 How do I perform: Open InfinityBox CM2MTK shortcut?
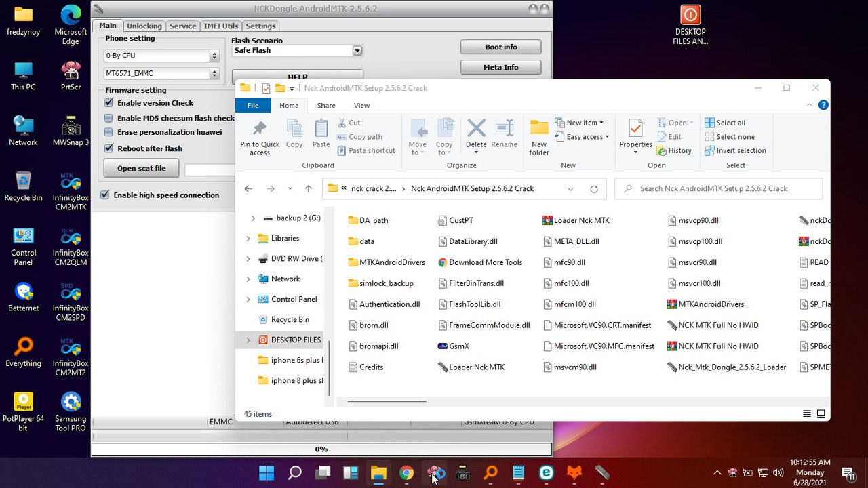tap(71, 190)
